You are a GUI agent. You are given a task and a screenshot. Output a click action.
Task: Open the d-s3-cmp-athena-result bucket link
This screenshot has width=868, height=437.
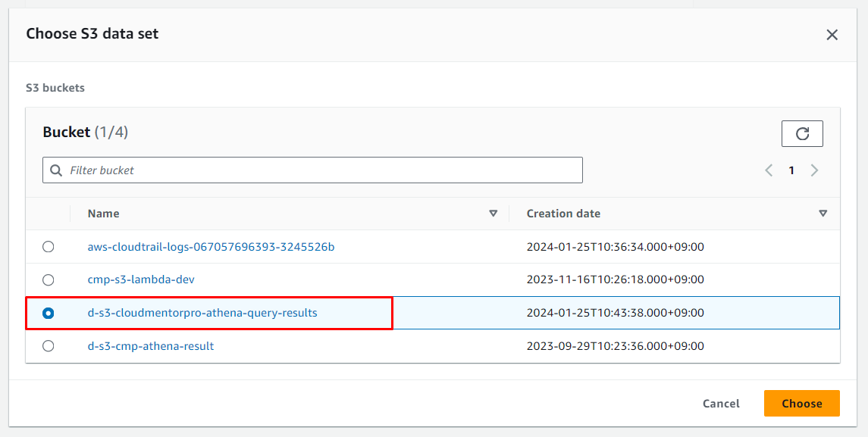click(x=151, y=346)
